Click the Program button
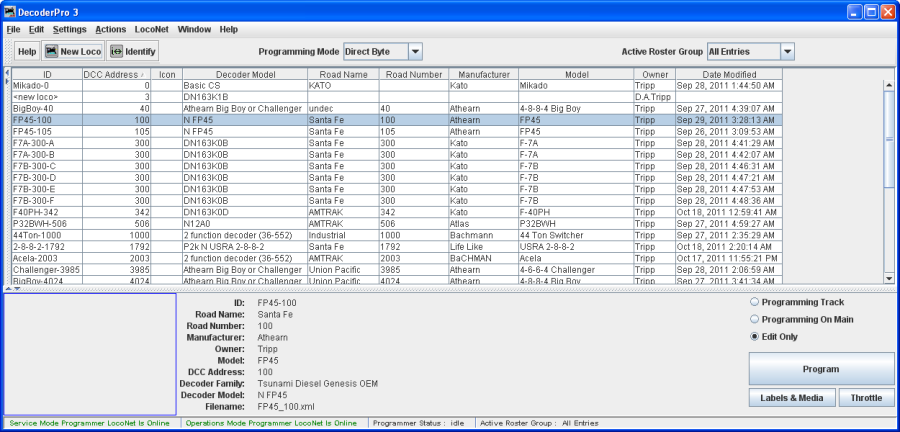The height and width of the screenshot is (432, 900). 821,369
